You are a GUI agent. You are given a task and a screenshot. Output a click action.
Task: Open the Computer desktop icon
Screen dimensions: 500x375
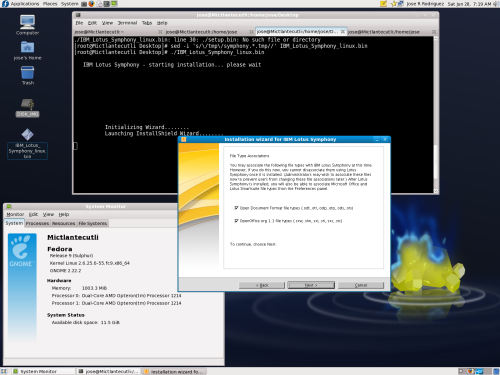(27, 25)
